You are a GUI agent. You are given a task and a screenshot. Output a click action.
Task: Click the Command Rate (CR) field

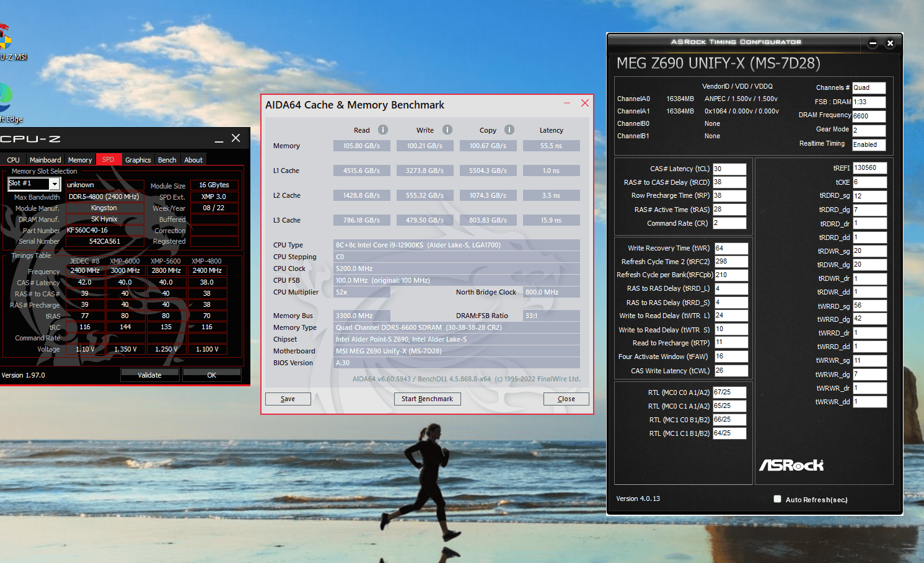[729, 223]
